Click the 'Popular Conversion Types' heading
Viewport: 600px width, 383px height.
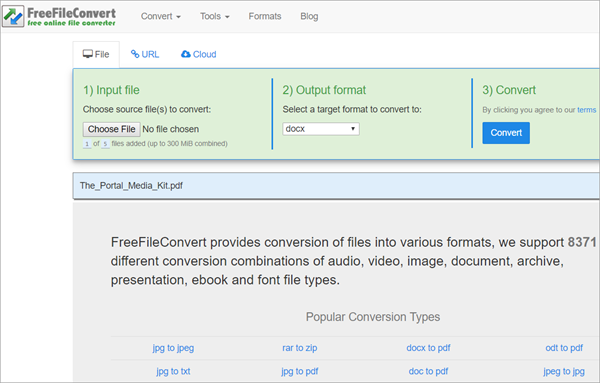tap(373, 317)
